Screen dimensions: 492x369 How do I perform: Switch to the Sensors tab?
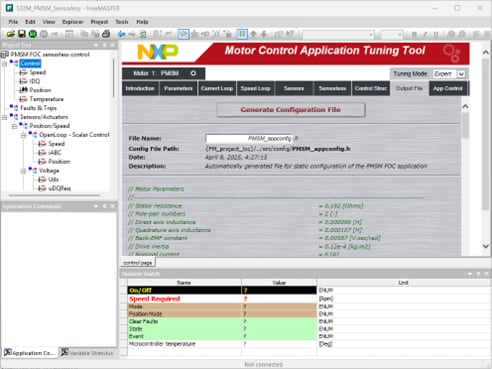coord(294,88)
